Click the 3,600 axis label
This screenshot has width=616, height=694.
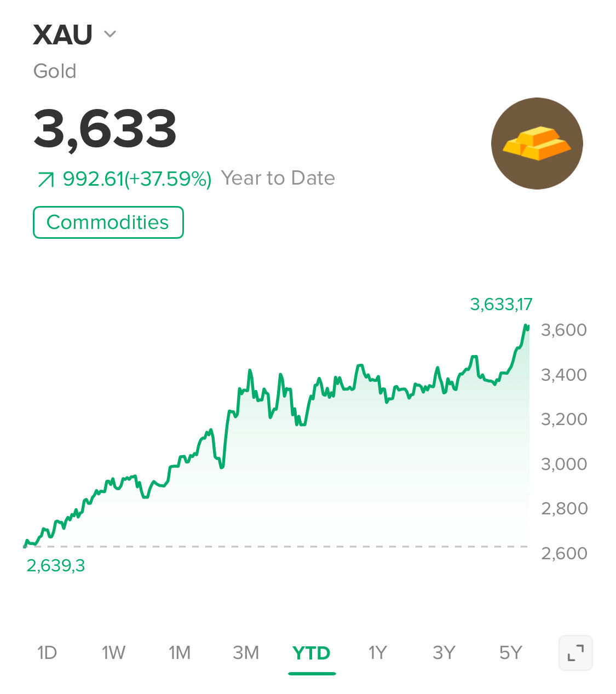tap(563, 330)
